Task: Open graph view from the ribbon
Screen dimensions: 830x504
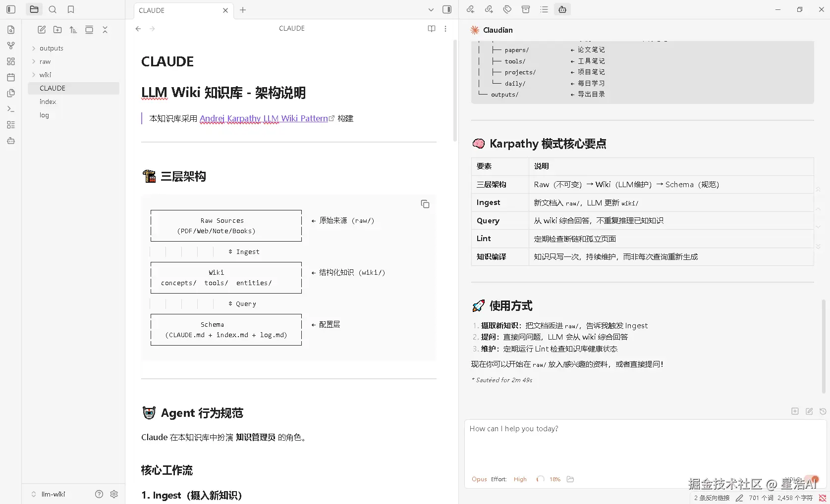Action: (x=11, y=46)
